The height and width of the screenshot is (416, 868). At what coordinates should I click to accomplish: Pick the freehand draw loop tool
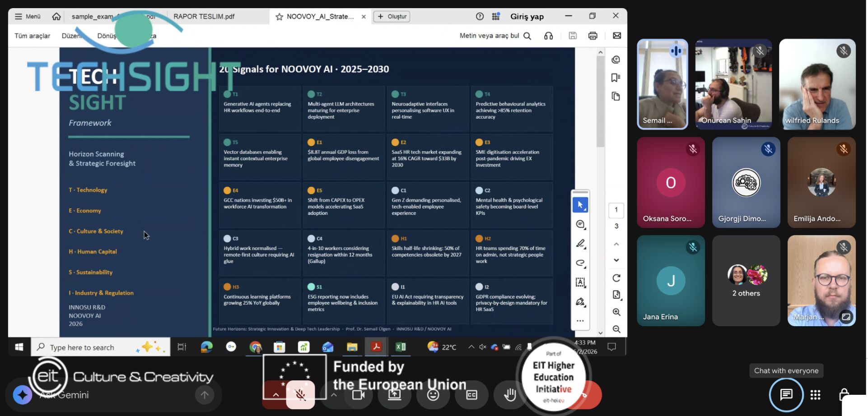point(580,263)
